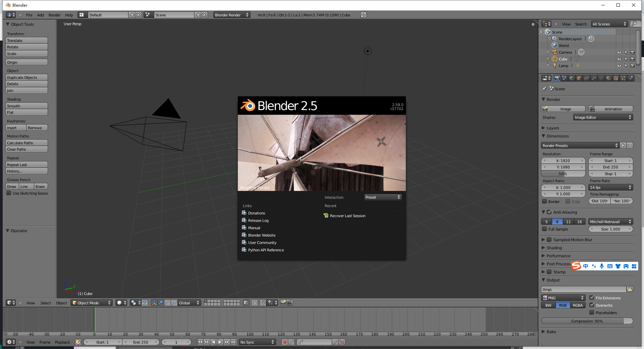Toggle fullscreen screen icon in top header
The image size is (644, 349).
pyautogui.click(x=364, y=15)
